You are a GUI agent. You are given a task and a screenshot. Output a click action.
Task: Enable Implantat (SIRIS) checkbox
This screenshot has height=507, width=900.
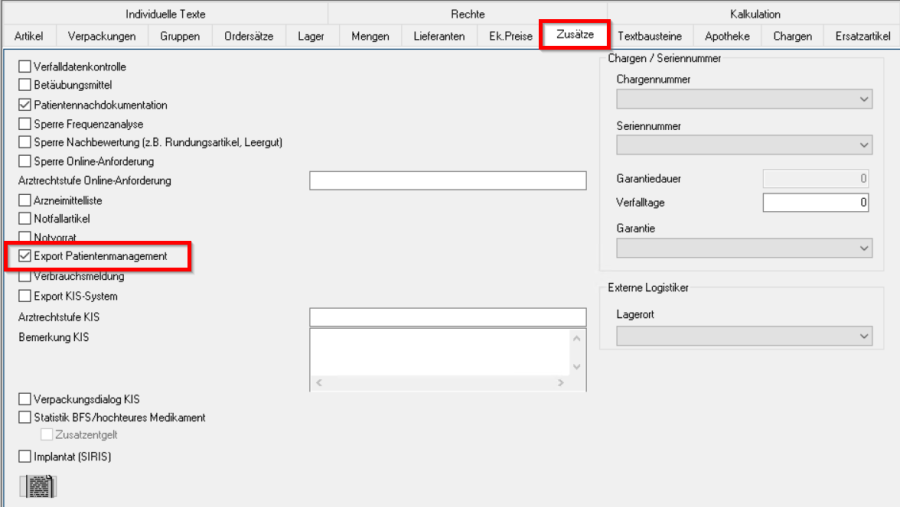24,456
